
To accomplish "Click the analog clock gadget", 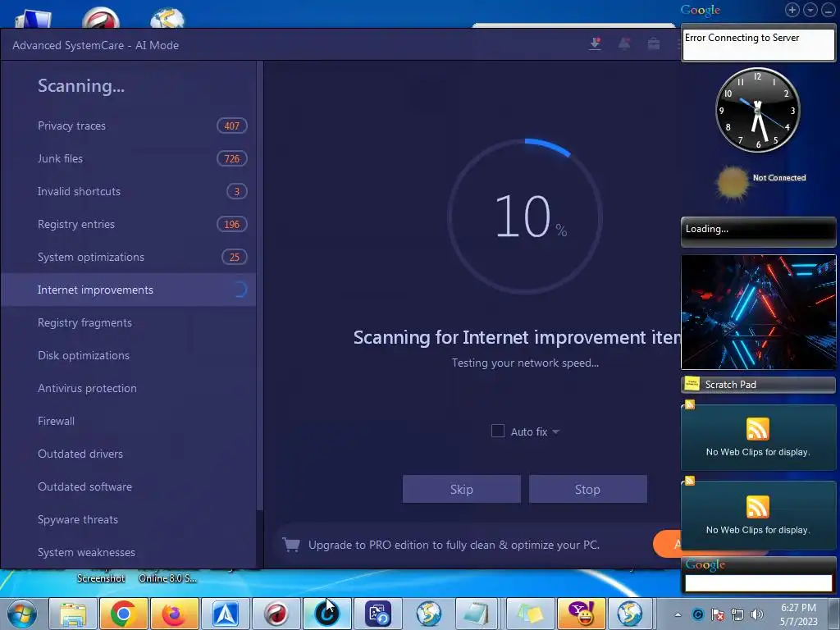I will coord(757,110).
